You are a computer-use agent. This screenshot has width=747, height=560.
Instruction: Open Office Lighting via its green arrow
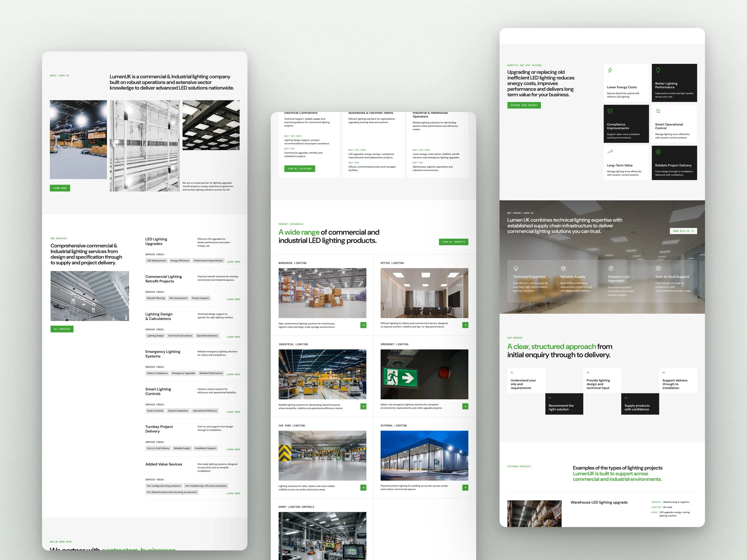tap(465, 325)
